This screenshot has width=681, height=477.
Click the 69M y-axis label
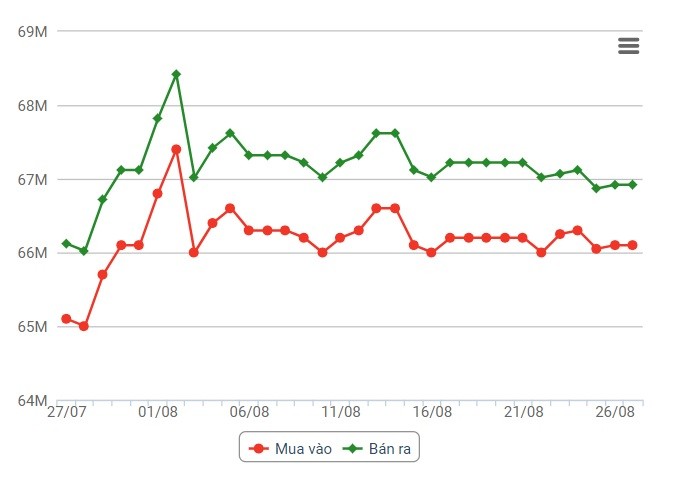point(33,32)
